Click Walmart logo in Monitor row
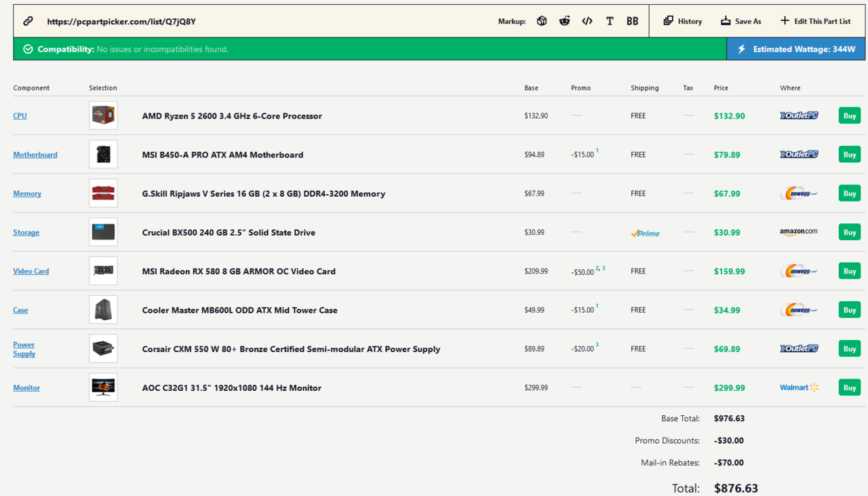 coord(800,387)
